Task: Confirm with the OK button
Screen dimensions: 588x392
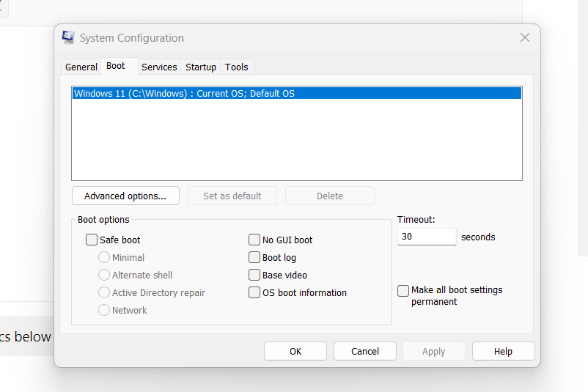Action: coord(295,351)
